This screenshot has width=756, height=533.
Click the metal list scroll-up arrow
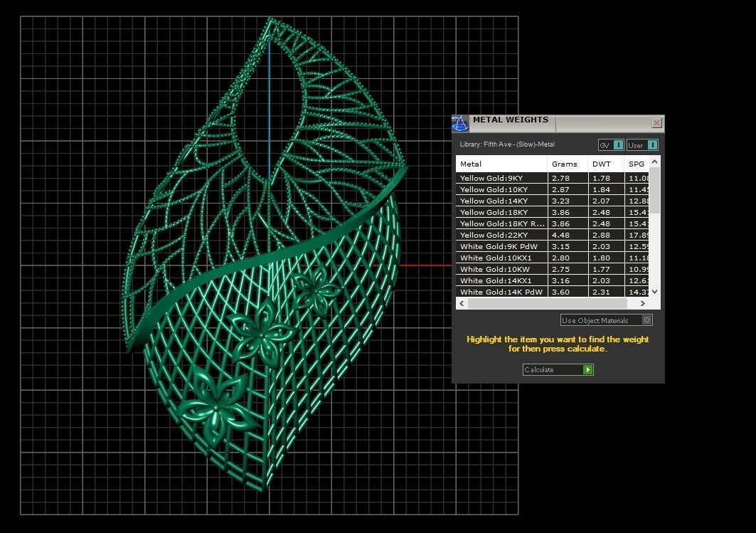coord(654,162)
